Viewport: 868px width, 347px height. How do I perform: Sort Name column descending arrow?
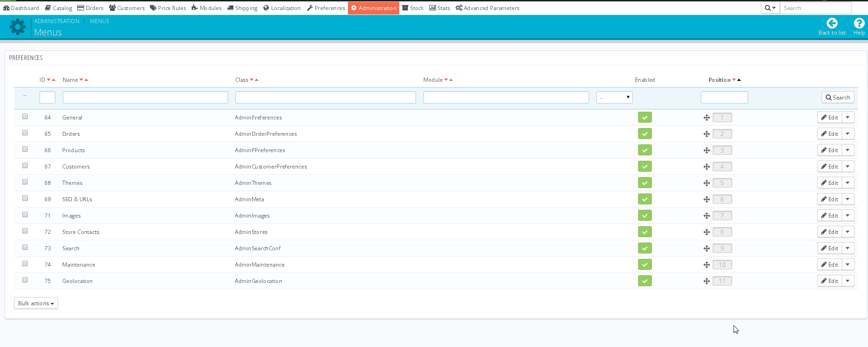pos(81,80)
